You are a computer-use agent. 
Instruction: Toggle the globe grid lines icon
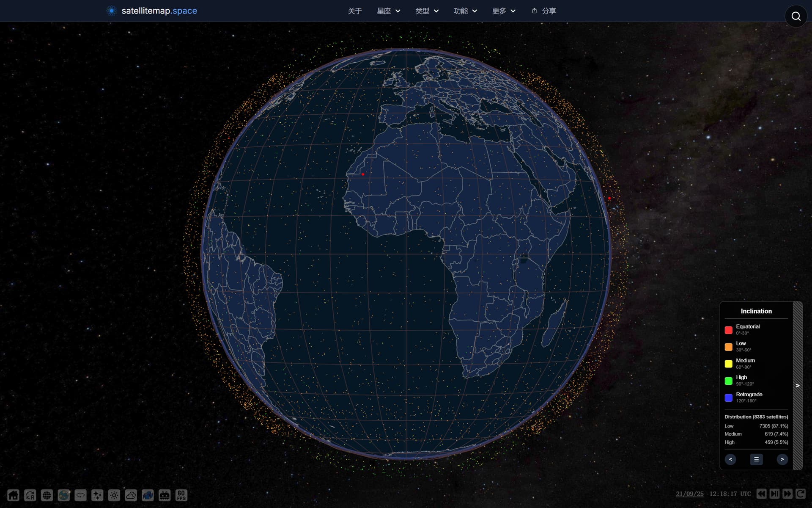[x=47, y=495]
